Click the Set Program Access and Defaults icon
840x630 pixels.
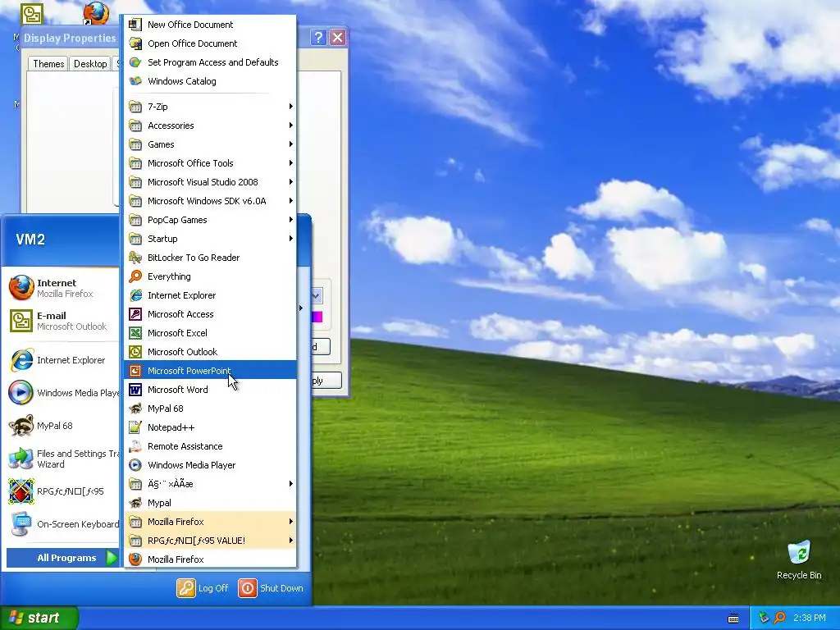tap(135, 62)
